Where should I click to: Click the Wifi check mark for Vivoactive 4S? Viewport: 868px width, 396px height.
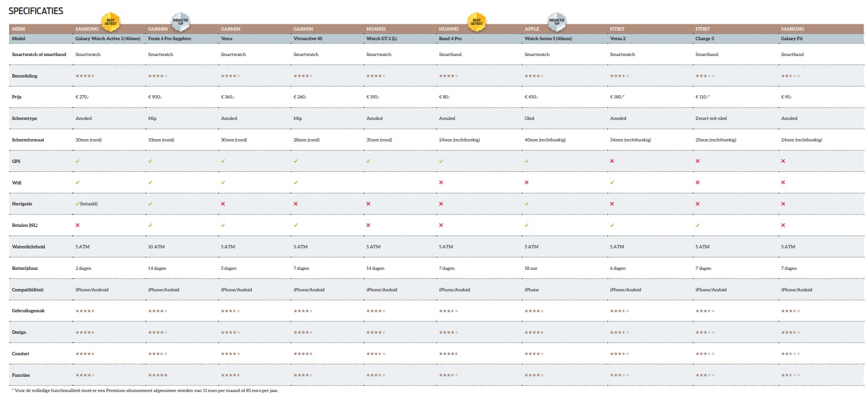tap(296, 182)
